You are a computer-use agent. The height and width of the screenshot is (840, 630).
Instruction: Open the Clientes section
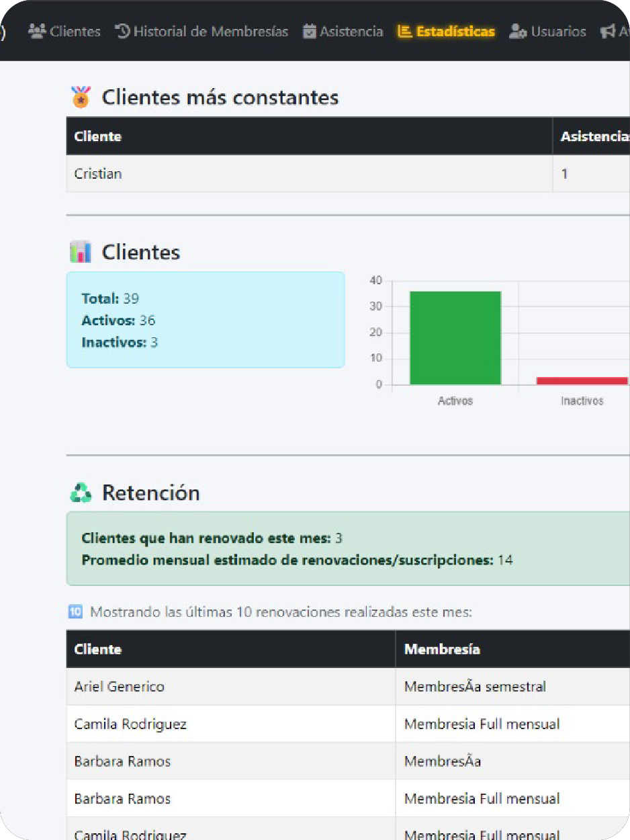point(75,31)
